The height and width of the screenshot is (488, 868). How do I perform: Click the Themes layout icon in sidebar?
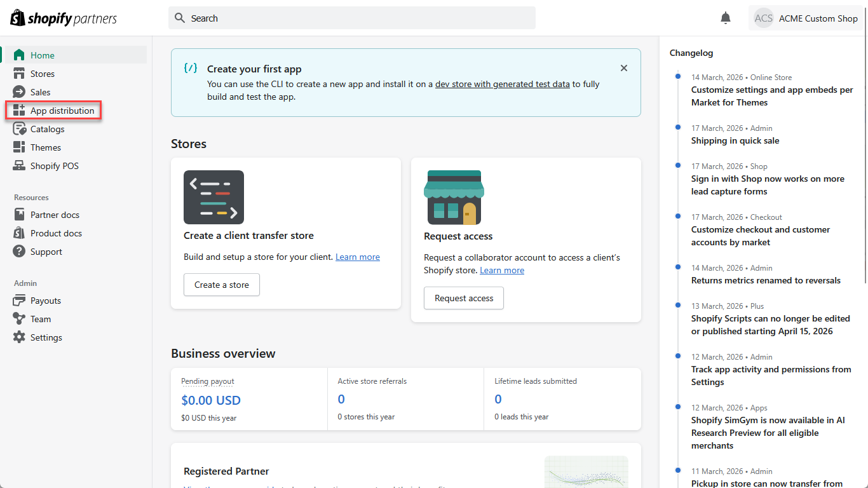19,147
